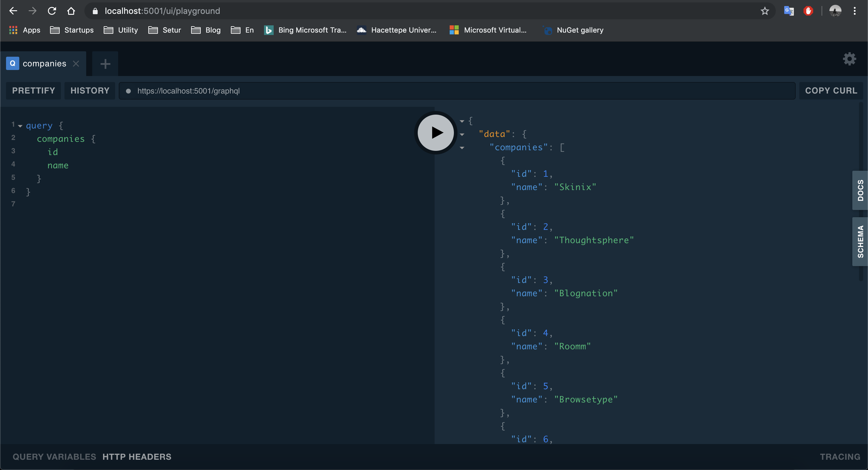868x470 pixels.
Task: Go to browser home page
Action: point(71,11)
